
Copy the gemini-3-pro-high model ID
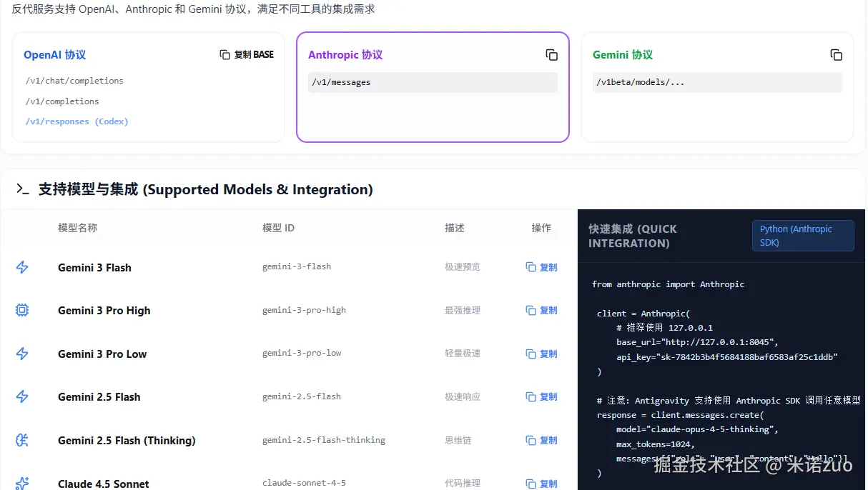541,310
